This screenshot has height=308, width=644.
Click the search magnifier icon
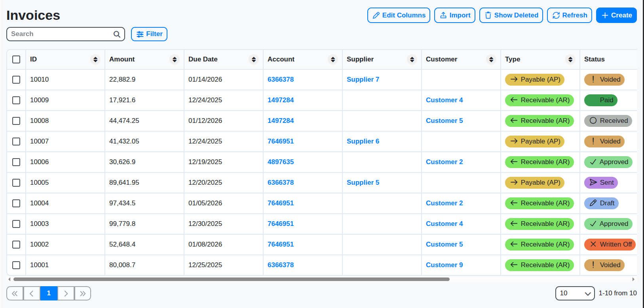[117, 34]
